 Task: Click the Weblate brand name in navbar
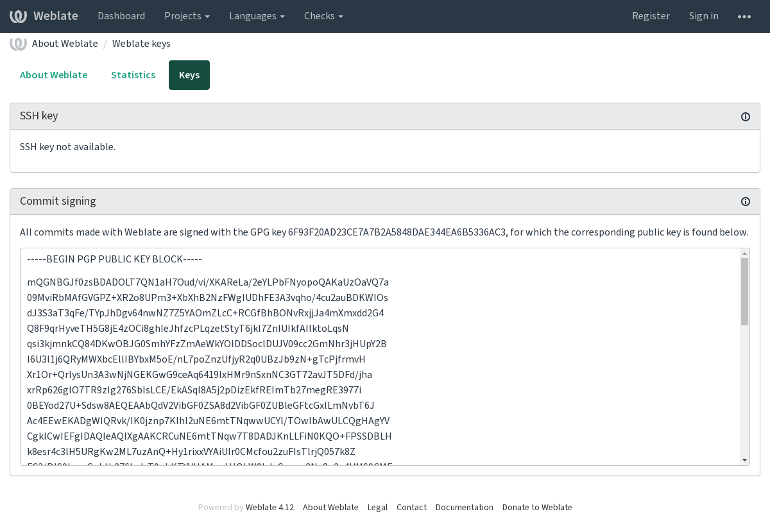tap(56, 16)
